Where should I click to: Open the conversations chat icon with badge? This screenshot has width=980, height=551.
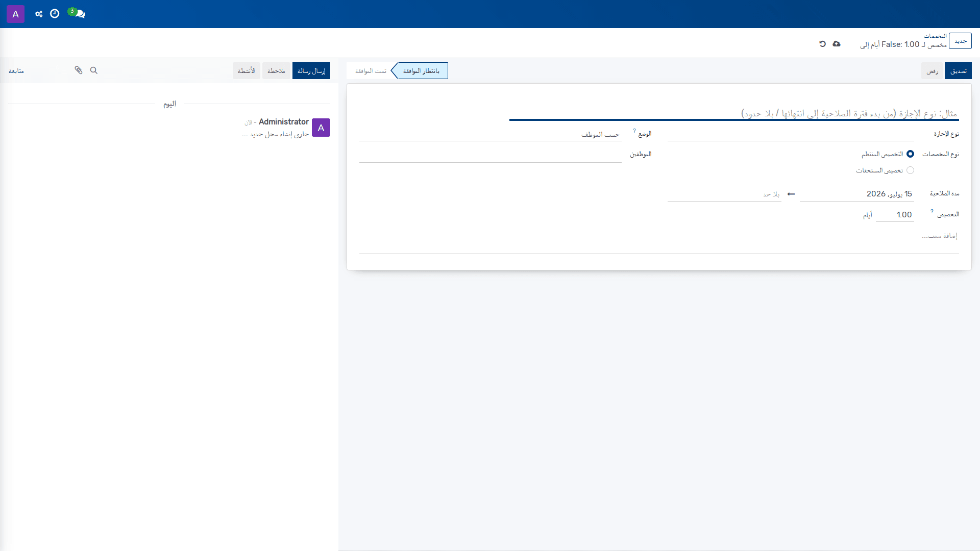pyautogui.click(x=77, y=13)
